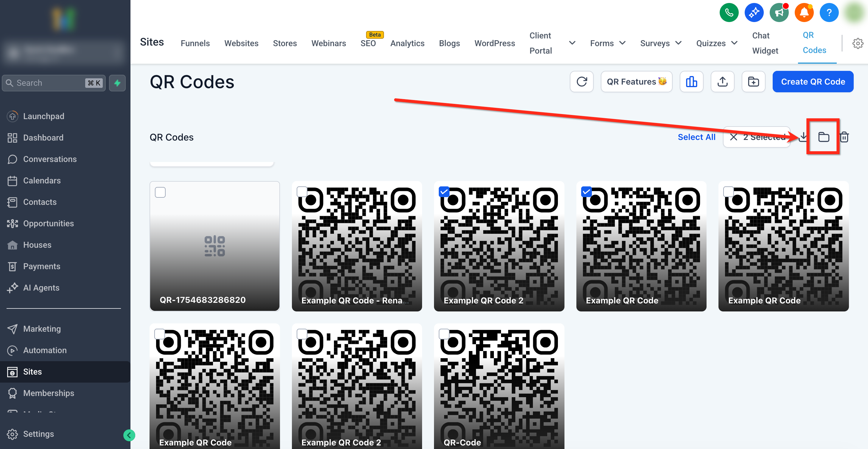The image size is (868, 449).
Task: Check the QR-1754683286820 card checkbox
Action: pos(160,192)
